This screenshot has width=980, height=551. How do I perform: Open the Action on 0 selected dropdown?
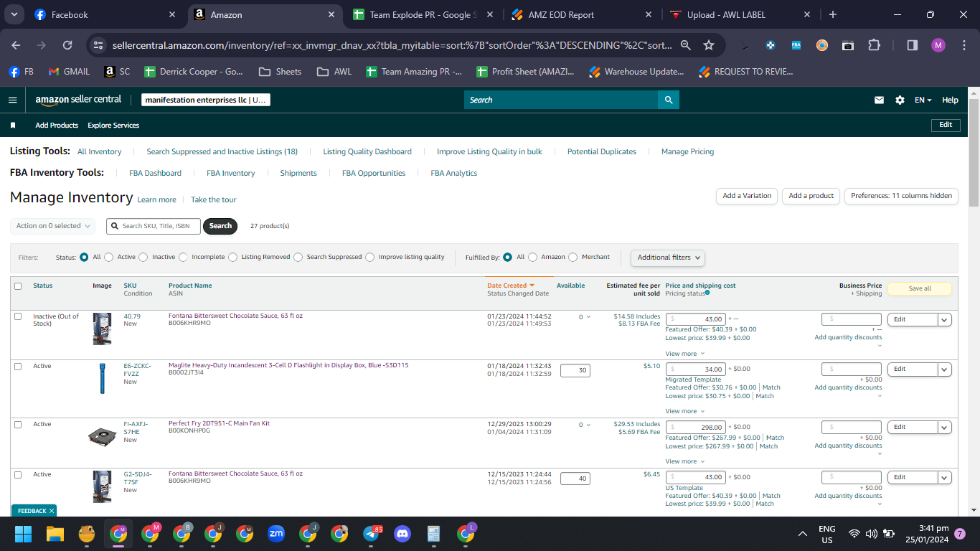pos(52,226)
